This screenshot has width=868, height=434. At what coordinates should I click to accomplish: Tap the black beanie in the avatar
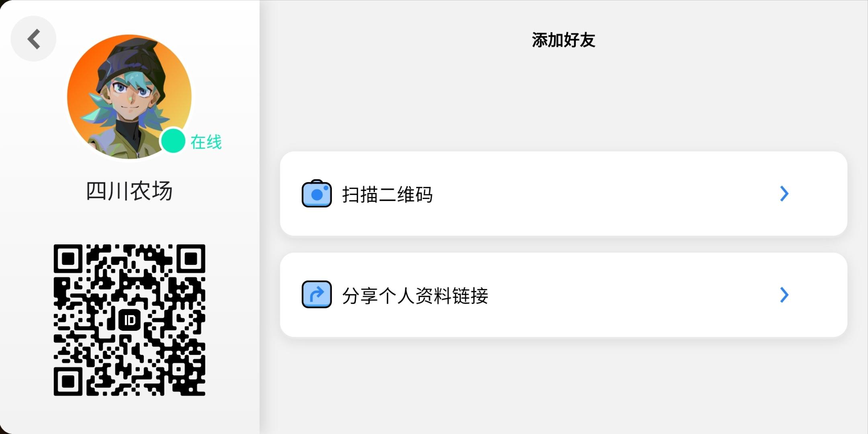tap(133, 60)
